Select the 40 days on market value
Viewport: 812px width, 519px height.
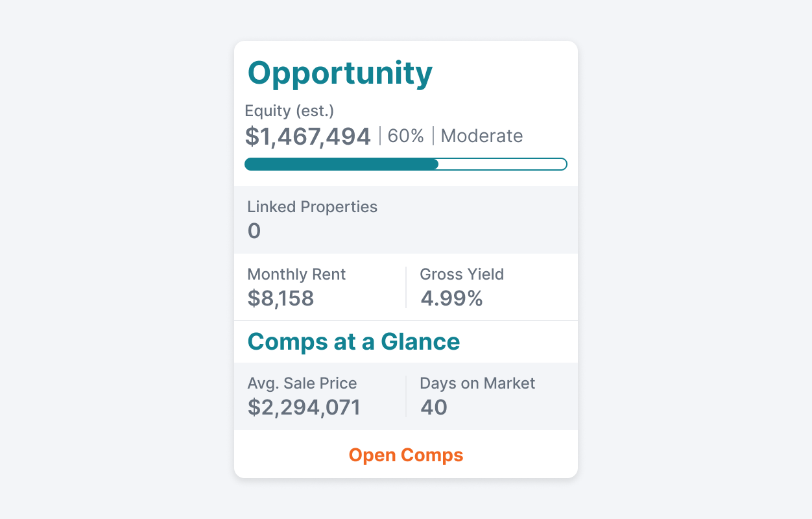[433, 407]
